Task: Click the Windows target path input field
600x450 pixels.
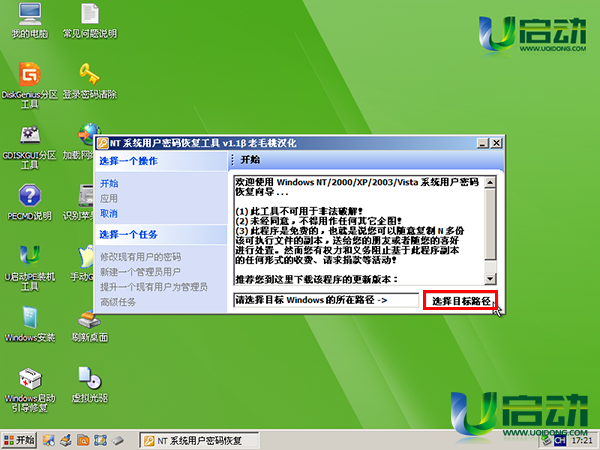Action: 326,300
